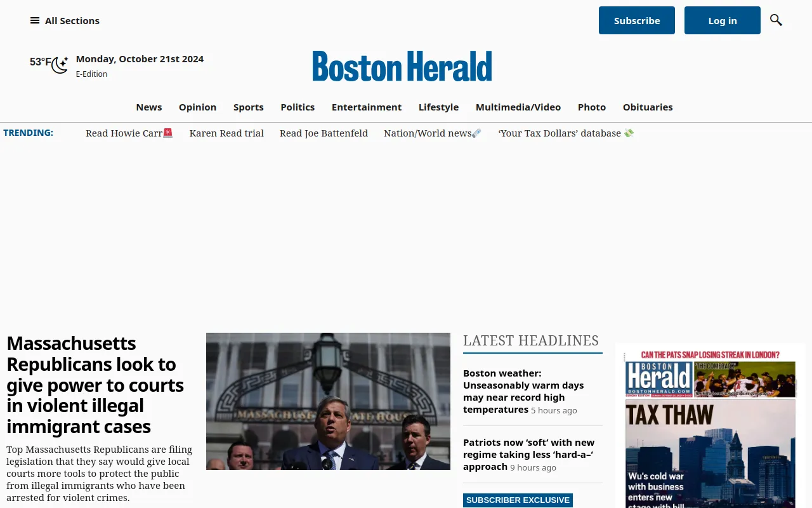Click the Monday, October 21st 2024 date
Screen dimensions: 812x508
pyautogui.click(x=140, y=58)
